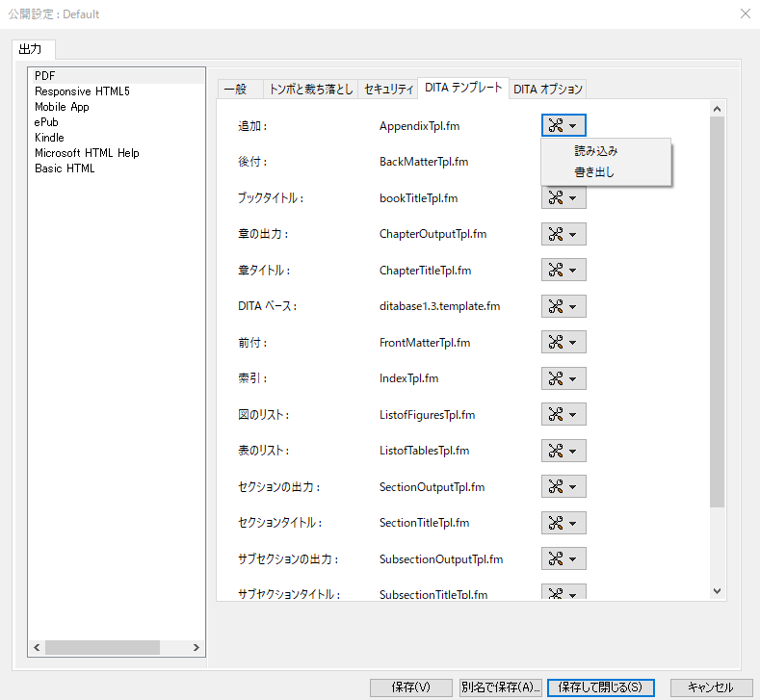Switch to the セキュリティ tab
Screen dimensions: 760x700
pos(388,90)
